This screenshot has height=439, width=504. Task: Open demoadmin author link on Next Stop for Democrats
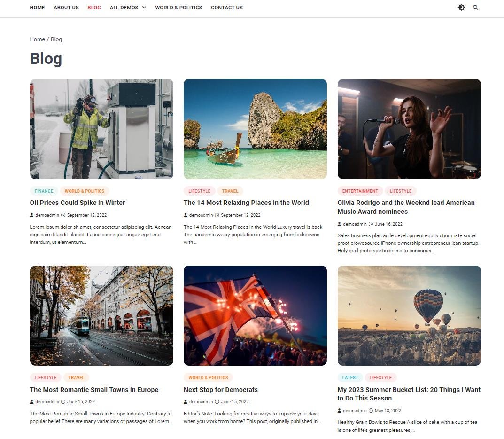pyautogui.click(x=201, y=402)
